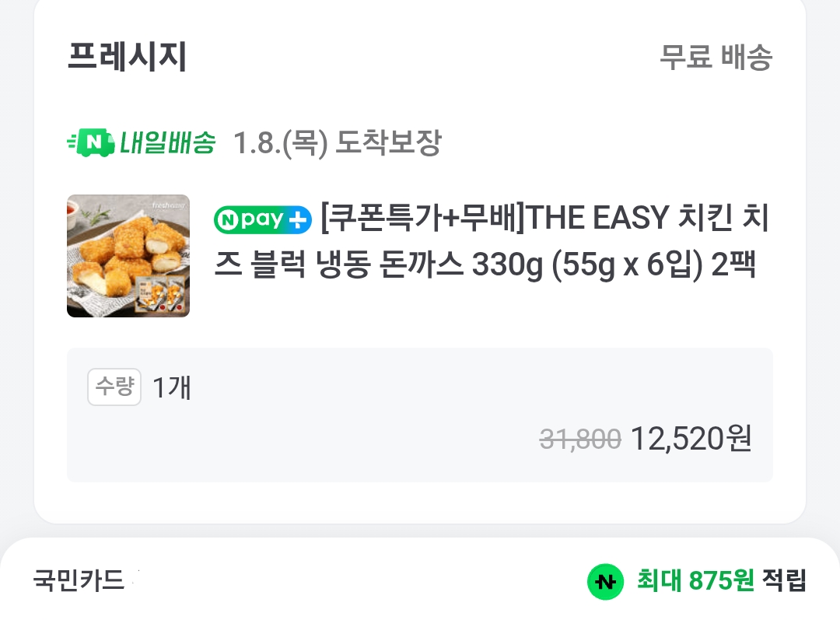Open the chicken cheese block product thumbnail
840x620 pixels.
(x=128, y=256)
